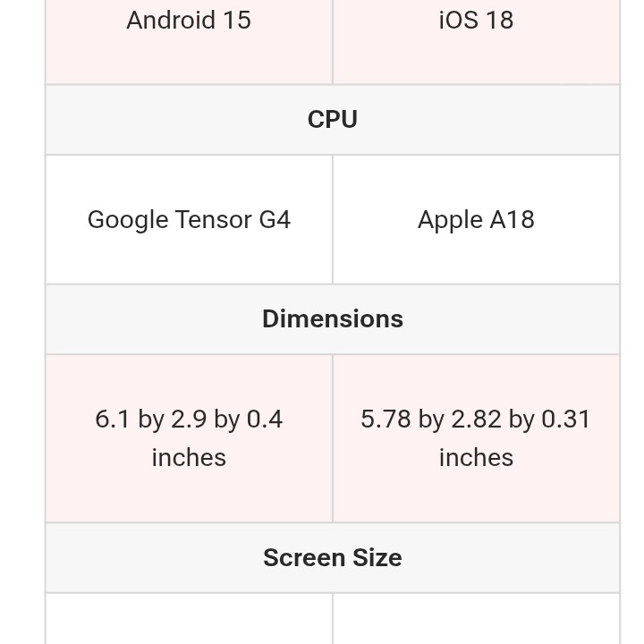Click the A18 text in the right cell
Image resolution: width=644 pixels, height=644 pixels.
(x=512, y=220)
